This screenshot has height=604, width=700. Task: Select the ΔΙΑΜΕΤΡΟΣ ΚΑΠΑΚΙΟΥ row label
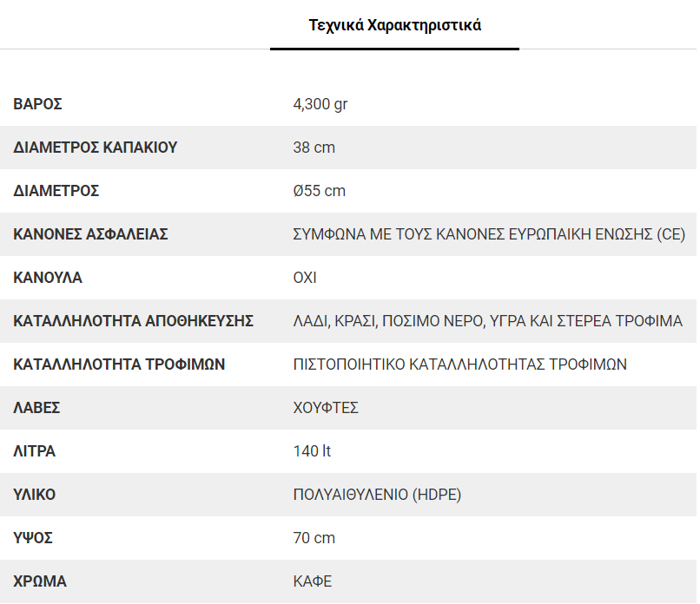95,148
